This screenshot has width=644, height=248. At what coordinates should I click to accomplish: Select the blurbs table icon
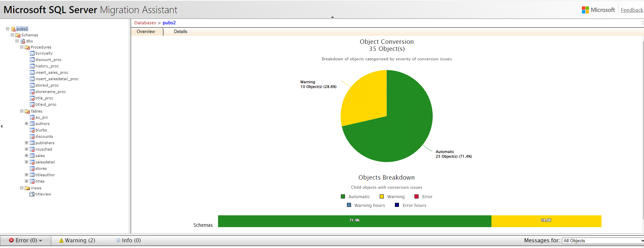(x=32, y=130)
